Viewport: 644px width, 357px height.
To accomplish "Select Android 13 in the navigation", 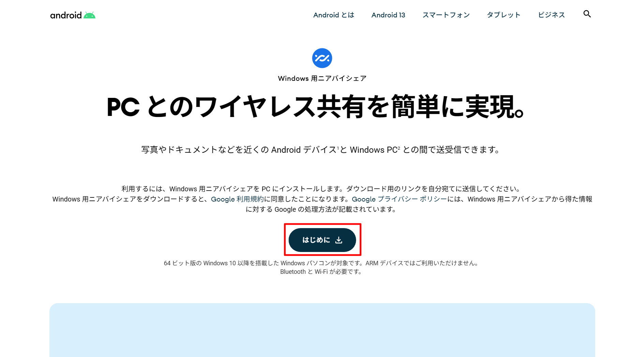I will tap(388, 15).
